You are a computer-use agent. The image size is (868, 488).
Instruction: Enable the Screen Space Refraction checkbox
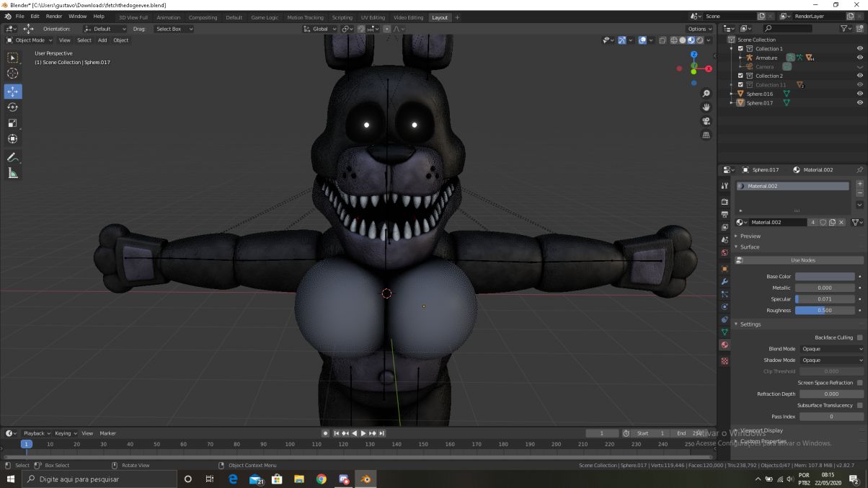click(x=860, y=383)
